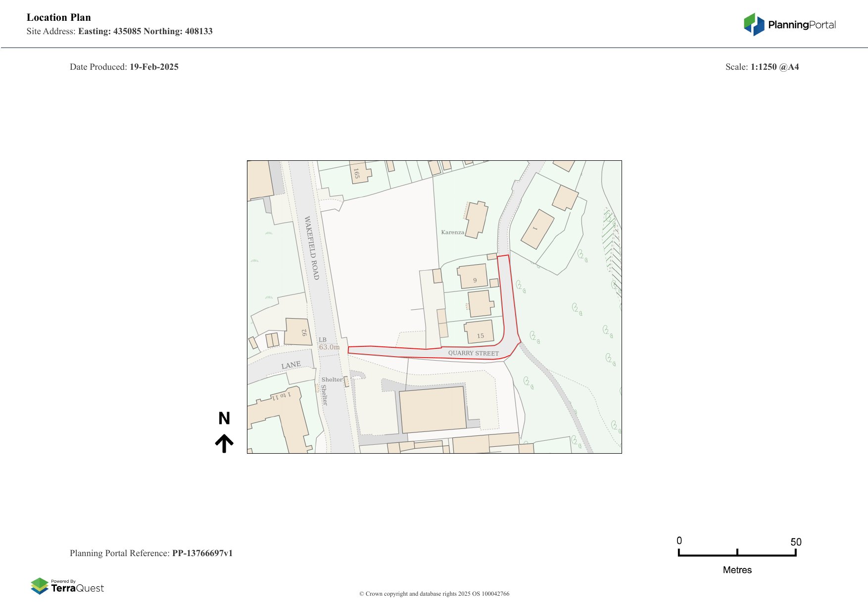Click the building numbered 92

(298, 331)
